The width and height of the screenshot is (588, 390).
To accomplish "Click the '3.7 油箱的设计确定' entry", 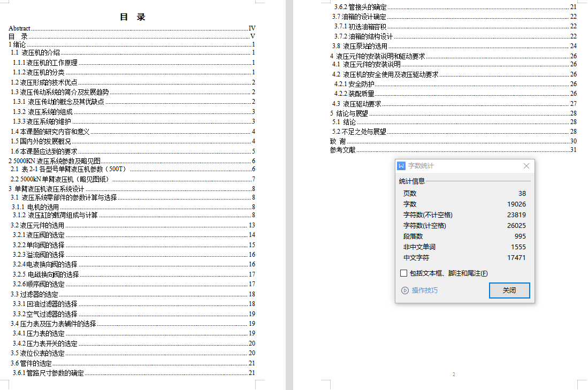I will point(453,17).
